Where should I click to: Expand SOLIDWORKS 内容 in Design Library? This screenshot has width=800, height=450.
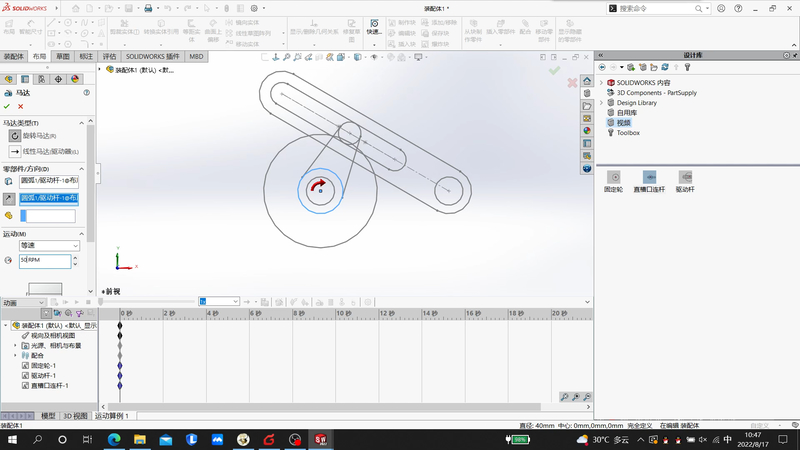[x=601, y=83]
